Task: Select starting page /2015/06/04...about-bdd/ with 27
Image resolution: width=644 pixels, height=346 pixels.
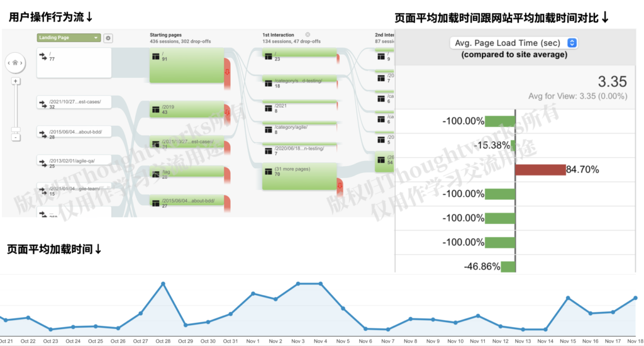Action: (x=187, y=201)
